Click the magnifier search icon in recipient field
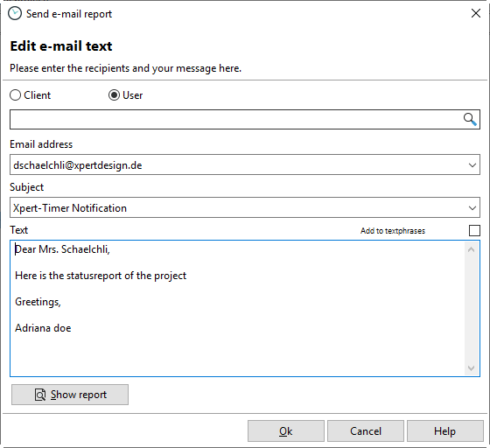 click(x=470, y=119)
